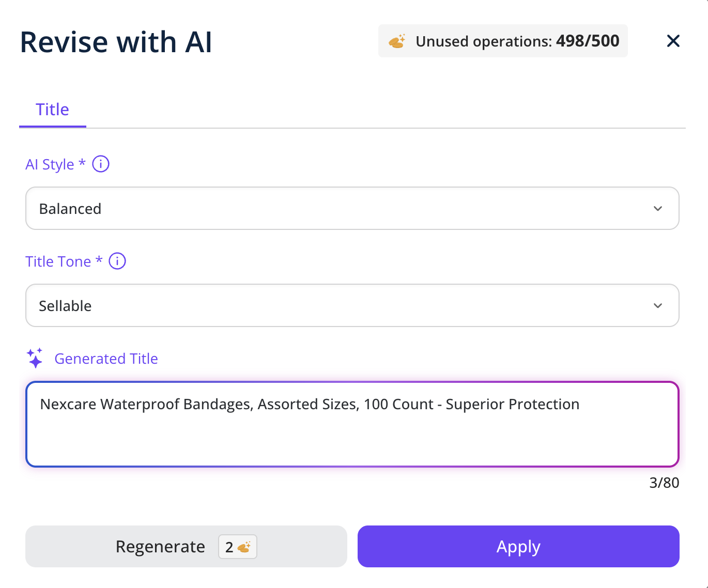Click the coins icon beside Unused operations
The height and width of the screenshot is (588, 708).
[397, 41]
